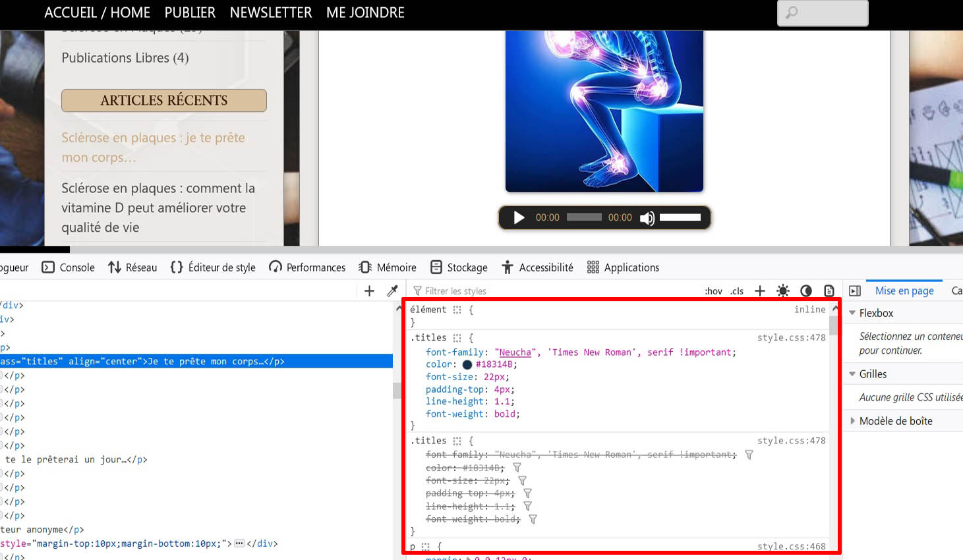Image resolution: width=963 pixels, height=560 pixels.
Task: Open the :hov pseudo-class panel
Action: [x=713, y=291]
